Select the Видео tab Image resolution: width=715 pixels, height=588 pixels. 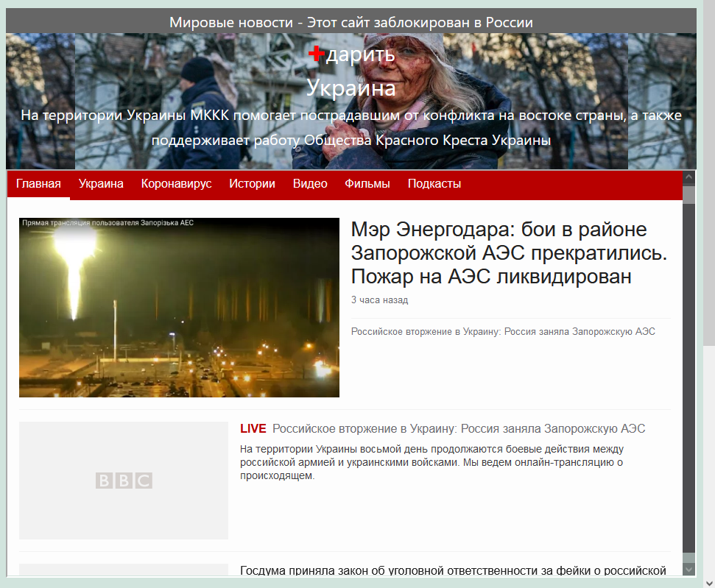point(310,184)
